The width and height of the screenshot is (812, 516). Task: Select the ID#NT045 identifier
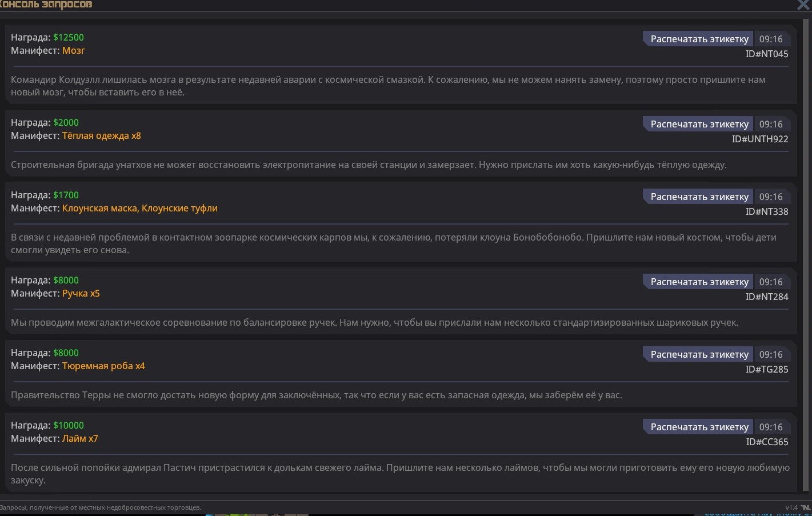pyautogui.click(x=766, y=54)
